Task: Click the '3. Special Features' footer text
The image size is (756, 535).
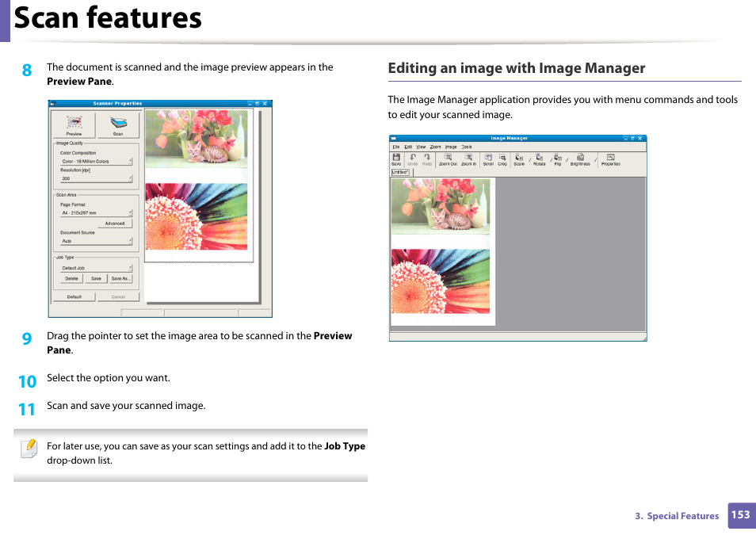Action: [x=677, y=516]
